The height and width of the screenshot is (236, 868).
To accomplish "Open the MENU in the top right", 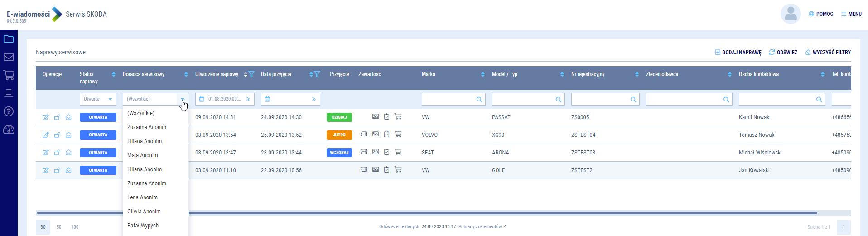I will [x=851, y=14].
